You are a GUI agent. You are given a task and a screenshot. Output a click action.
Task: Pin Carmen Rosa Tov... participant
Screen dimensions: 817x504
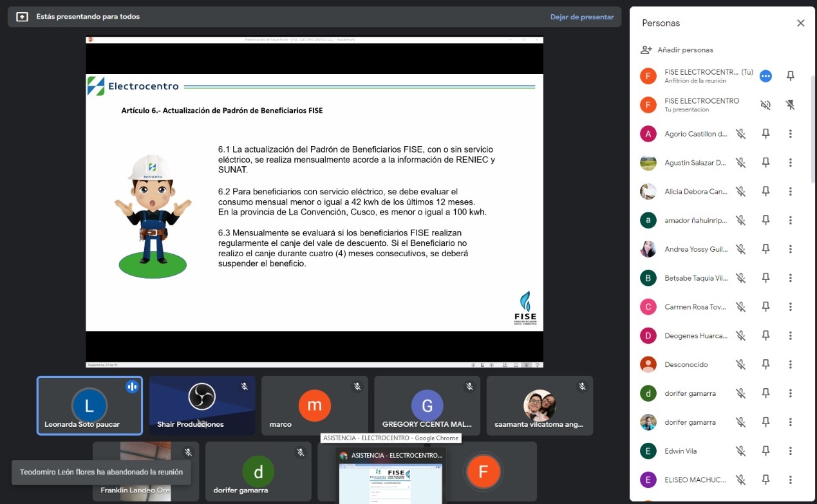tap(765, 307)
